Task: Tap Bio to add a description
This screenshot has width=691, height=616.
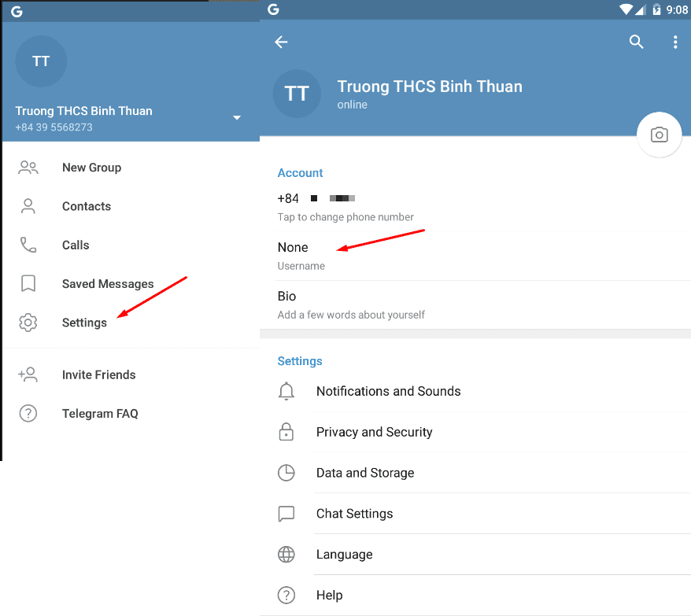Action: (475, 305)
